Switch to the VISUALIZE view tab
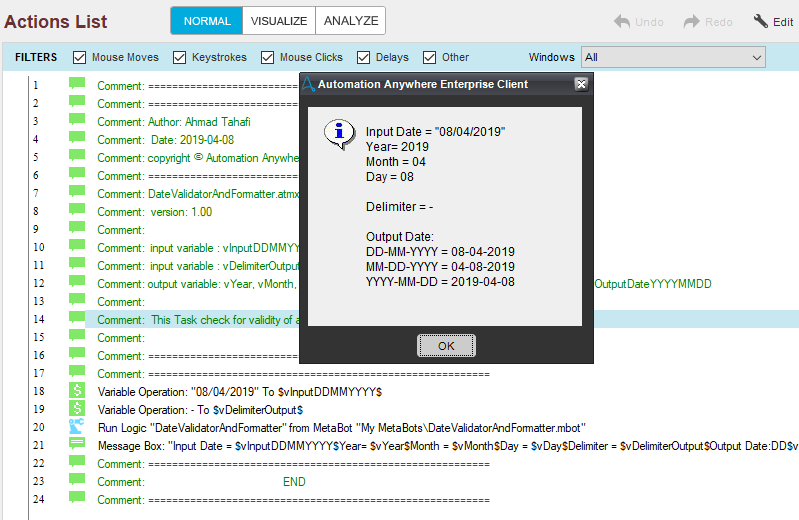This screenshot has width=799, height=520. pyautogui.click(x=279, y=21)
